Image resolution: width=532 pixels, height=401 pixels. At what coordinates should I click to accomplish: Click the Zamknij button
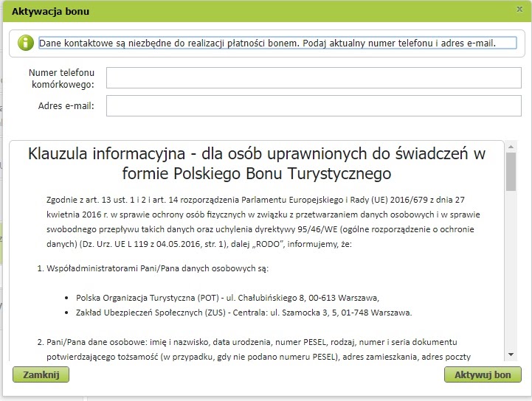(41, 374)
